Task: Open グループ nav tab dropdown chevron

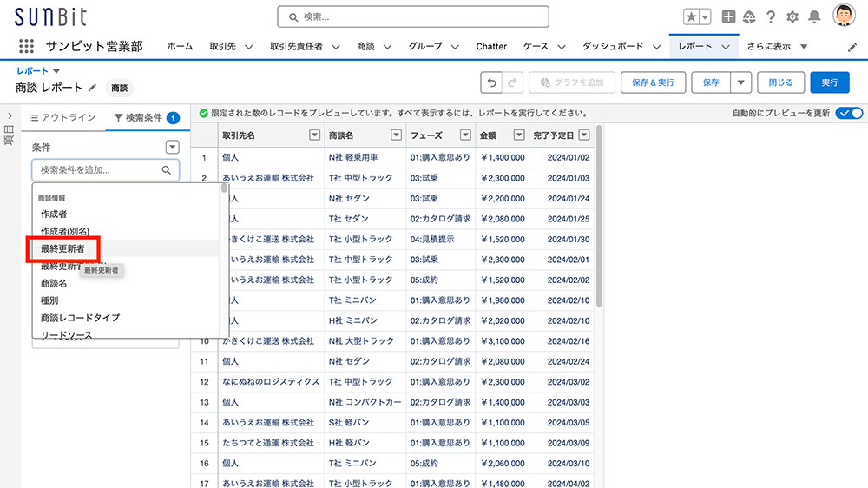Action: pos(455,47)
